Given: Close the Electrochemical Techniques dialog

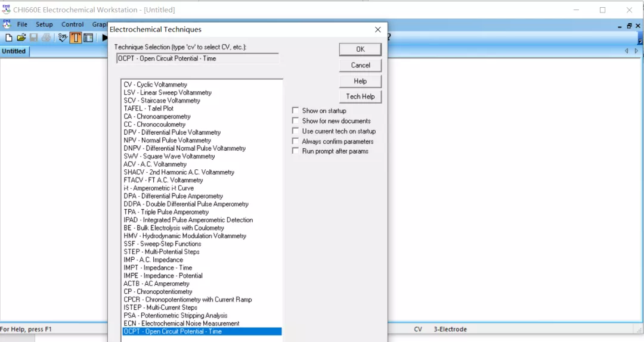Looking at the screenshot, I should (378, 30).
